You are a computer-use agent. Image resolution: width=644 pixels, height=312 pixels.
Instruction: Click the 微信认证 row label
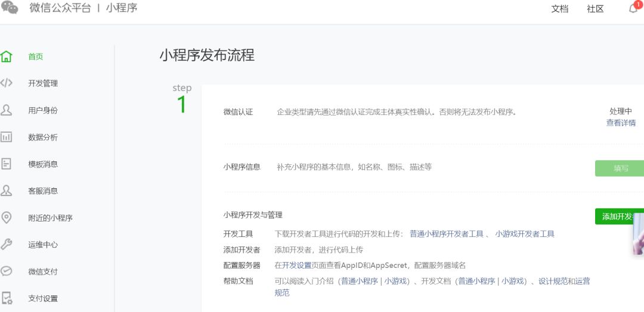238,112
